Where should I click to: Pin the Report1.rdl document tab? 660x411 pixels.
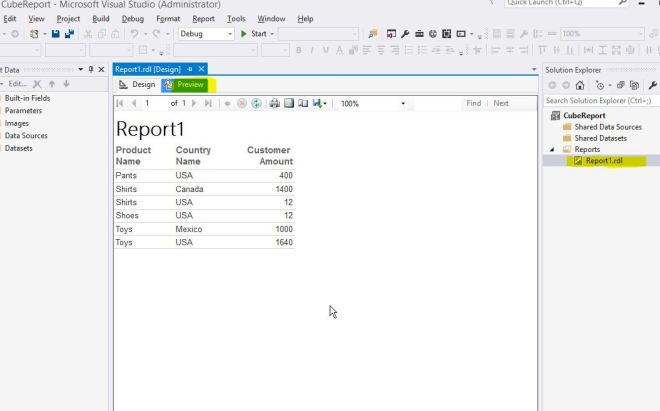[x=191, y=69]
